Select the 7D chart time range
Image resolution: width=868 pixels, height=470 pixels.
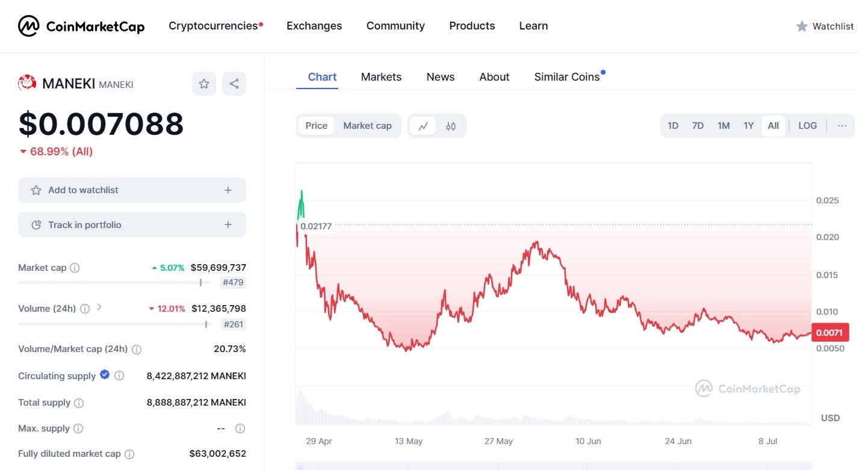tap(698, 126)
